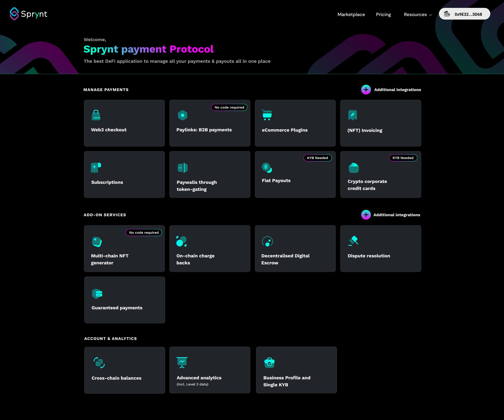Click the Multi-chain NFT generator icon
The height and width of the screenshot is (420, 504).
[97, 242]
